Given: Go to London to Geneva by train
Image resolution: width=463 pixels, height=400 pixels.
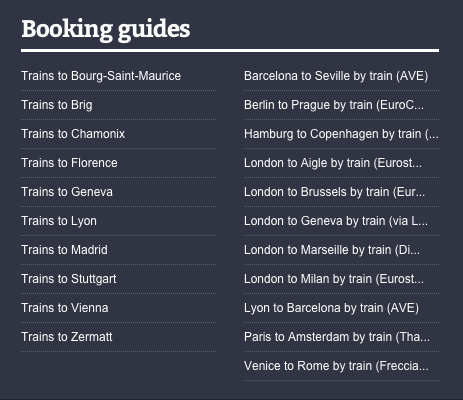Looking at the screenshot, I should (336, 221).
